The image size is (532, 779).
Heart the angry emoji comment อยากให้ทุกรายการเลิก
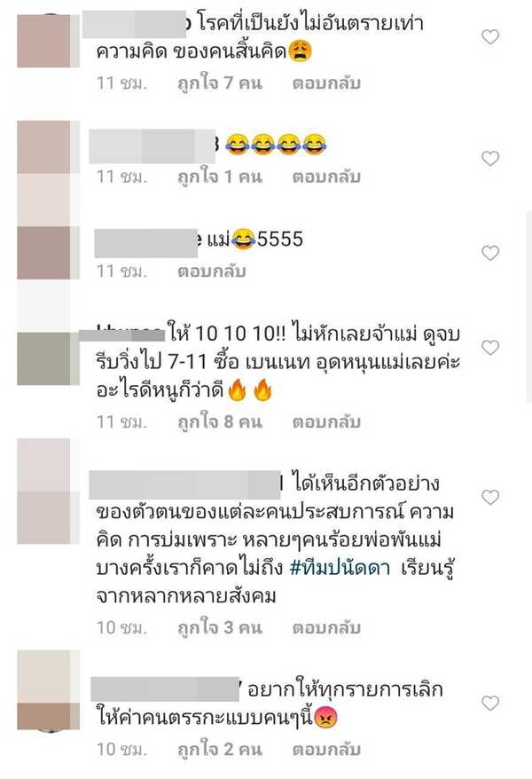pyautogui.click(x=490, y=703)
